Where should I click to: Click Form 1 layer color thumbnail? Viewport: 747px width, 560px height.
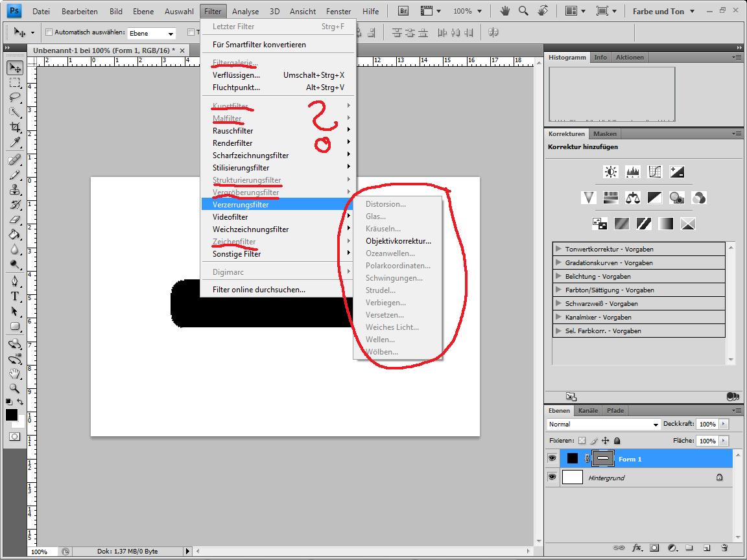pyautogui.click(x=572, y=459)
